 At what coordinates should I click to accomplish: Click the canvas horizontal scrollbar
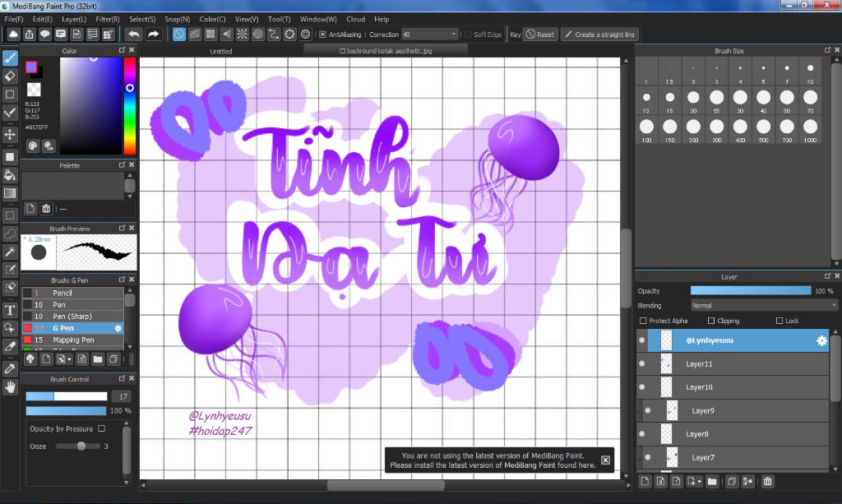(386, 485)
